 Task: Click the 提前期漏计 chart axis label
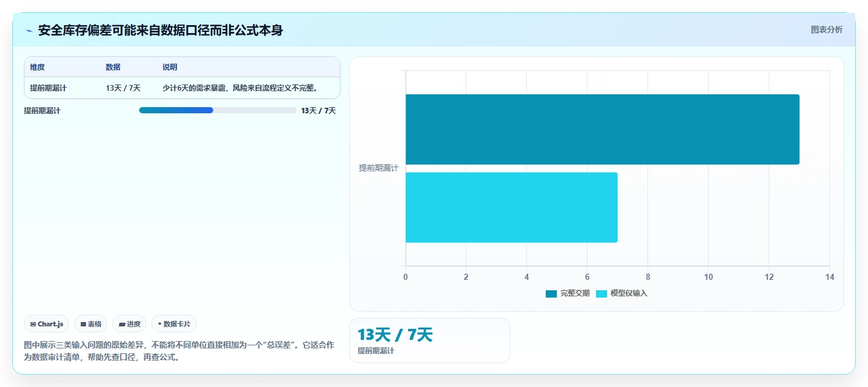(x=379, y=168)
